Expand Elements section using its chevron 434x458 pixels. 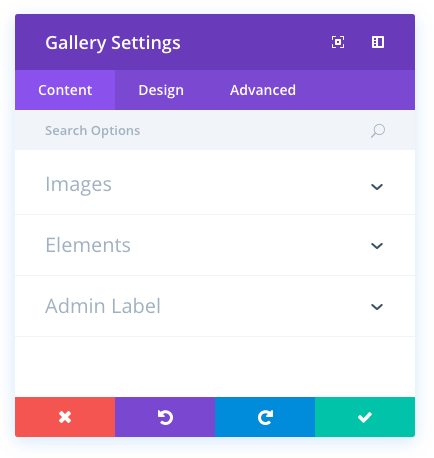tap(377, 246)
